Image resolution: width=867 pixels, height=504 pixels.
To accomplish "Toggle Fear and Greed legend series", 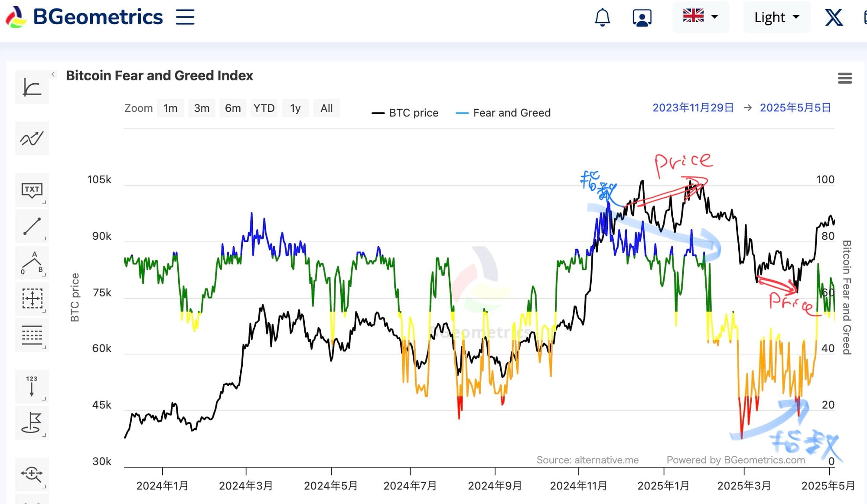I will coord(503,113).
